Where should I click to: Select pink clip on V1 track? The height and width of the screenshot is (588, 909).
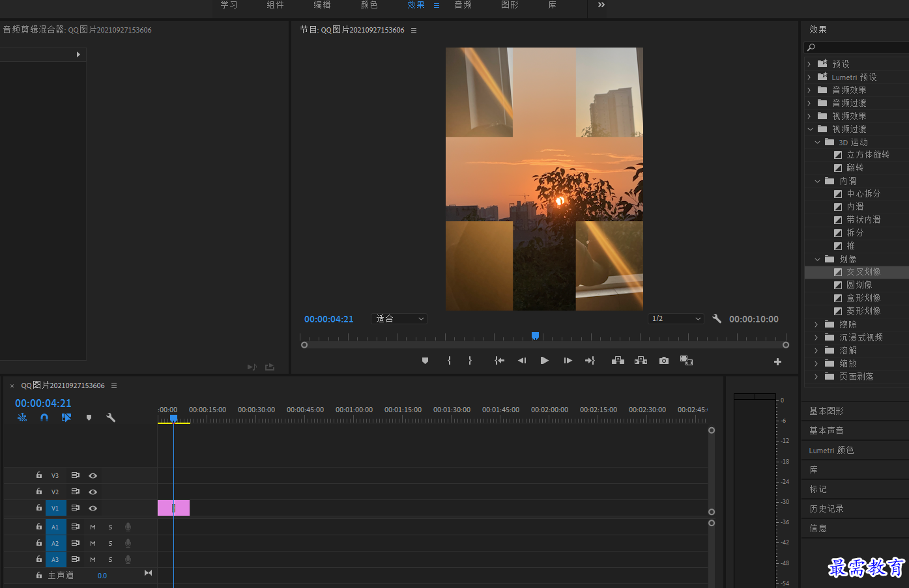click(x=173, y=508)
